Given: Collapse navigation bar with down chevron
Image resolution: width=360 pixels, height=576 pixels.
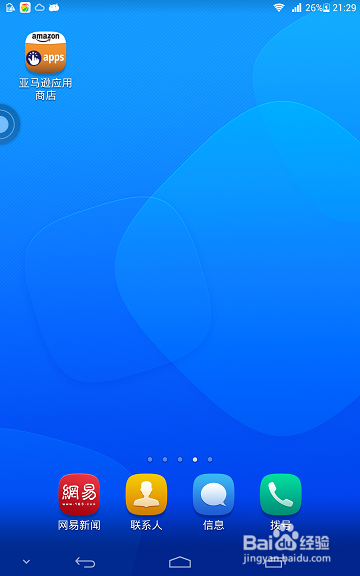Looking at the screenshot, I should pos(26,562).
